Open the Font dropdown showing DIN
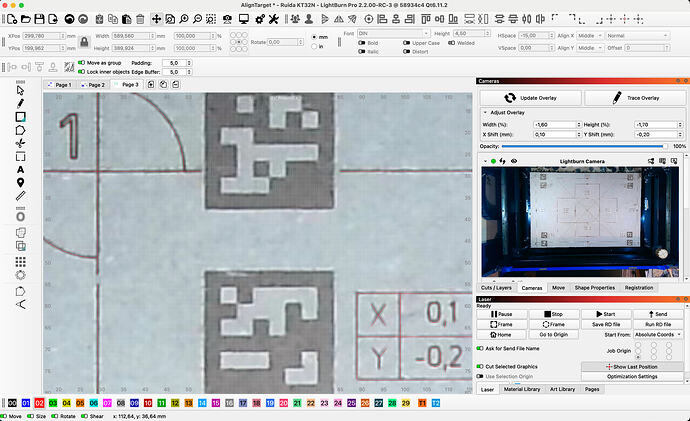690x421 pixels. [393, 33]
